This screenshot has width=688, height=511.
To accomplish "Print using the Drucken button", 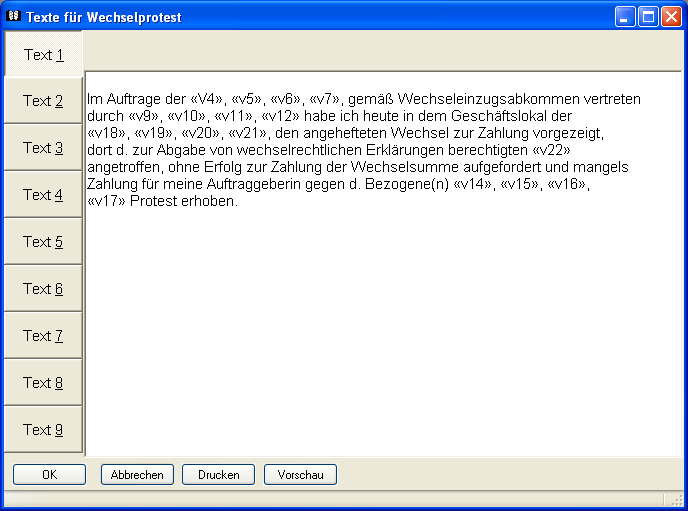I will click(x=218, y=475).
